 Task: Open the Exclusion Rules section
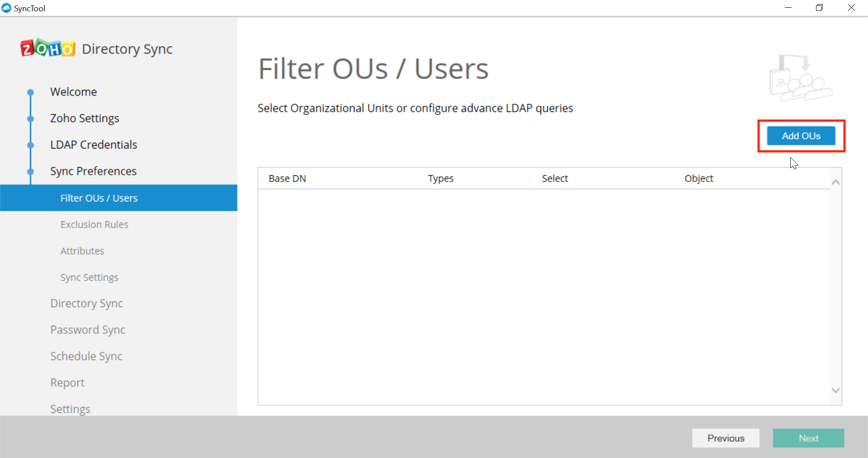[x=94, y=224]
